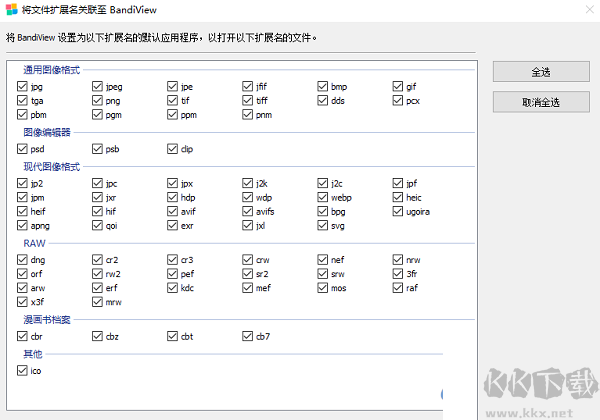Image resolution: width=600 pixels, height=420 pixels.
Task: Toggle the jxr checkbox
Action: (97, 197)
